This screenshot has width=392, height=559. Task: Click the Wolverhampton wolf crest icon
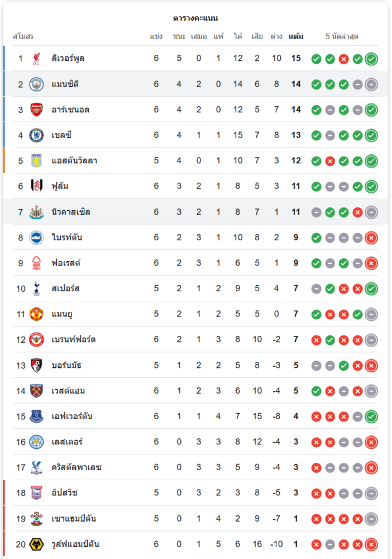point(36,544)
